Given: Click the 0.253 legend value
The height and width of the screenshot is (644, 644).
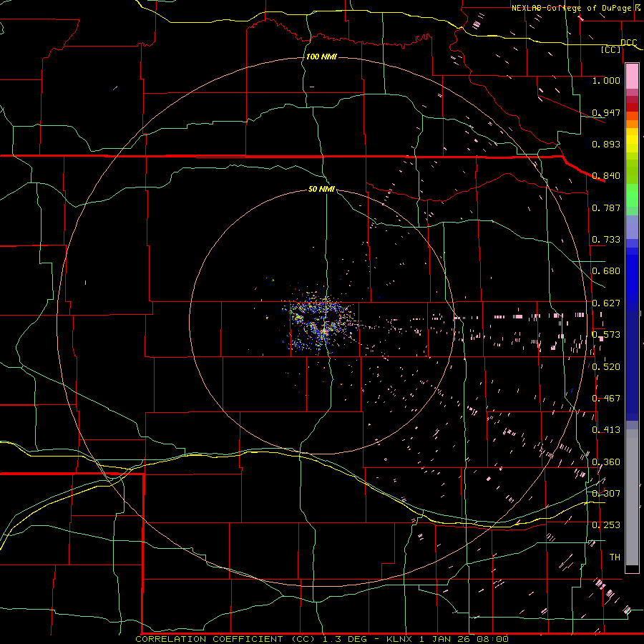Looking at the screenshot, I should point(606,525).
